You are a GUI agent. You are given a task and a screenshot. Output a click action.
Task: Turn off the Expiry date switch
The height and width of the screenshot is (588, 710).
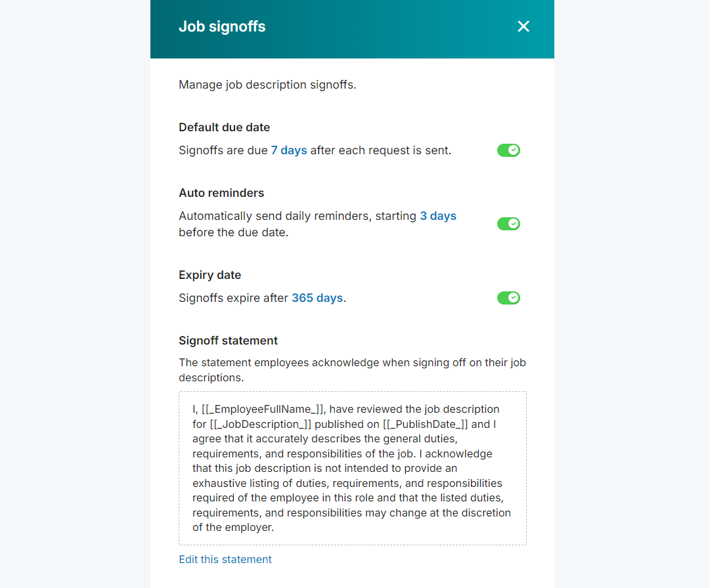[508, 298]
